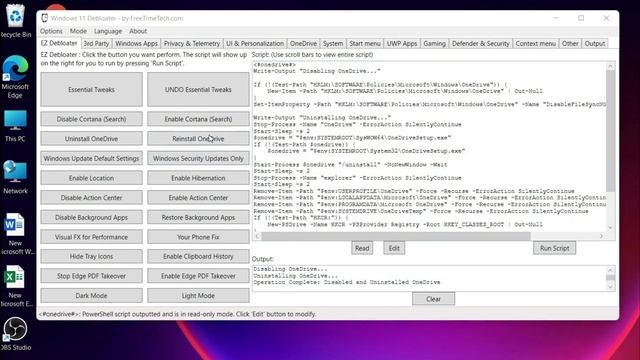Viewport: 640px width, 360px height.
Task: Select the OBS Studio desktop shortcut
Action: click(x=15, y=334)
